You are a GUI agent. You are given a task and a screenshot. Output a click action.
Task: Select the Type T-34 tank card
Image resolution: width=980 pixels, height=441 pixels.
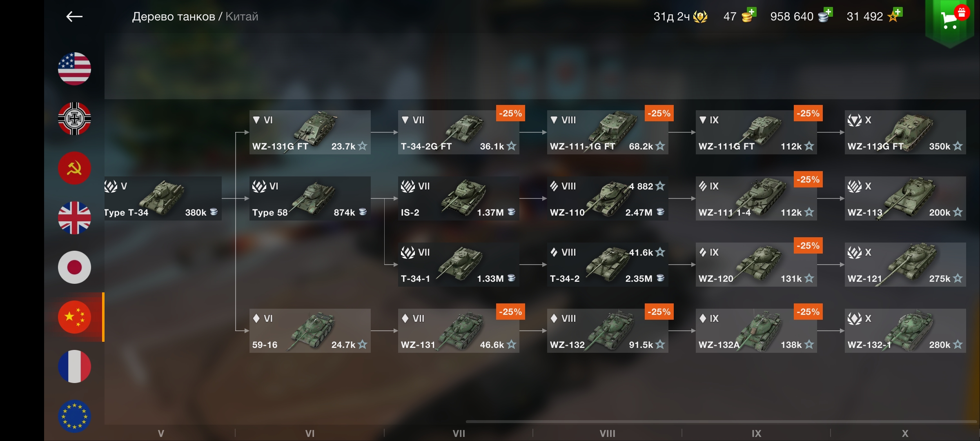[x=163, y=198]
